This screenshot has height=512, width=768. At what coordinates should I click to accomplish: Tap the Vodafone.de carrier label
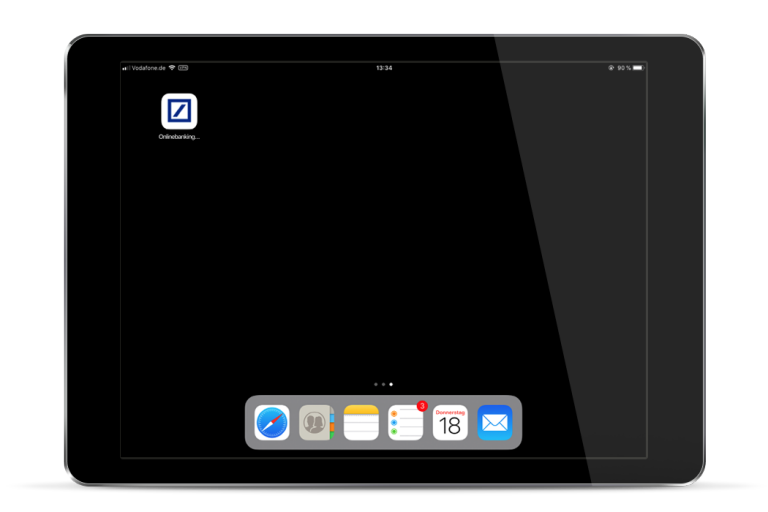[148, 68]
